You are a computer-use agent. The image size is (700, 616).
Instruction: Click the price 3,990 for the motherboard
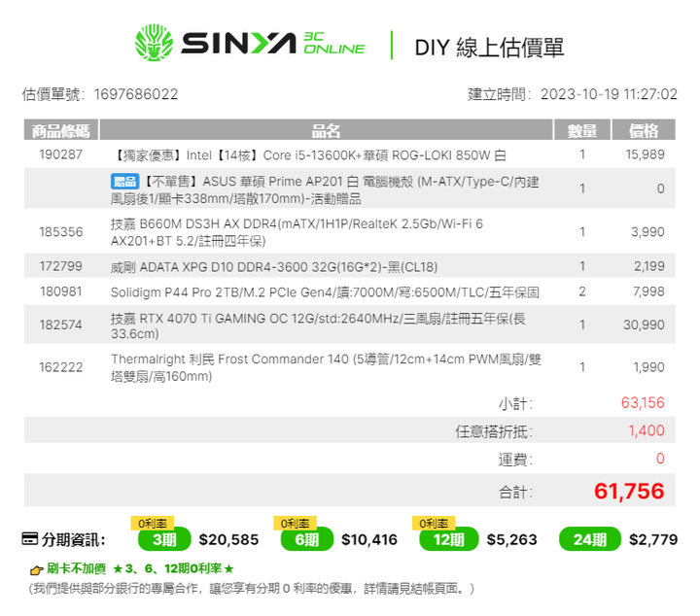tap(647, 232)
